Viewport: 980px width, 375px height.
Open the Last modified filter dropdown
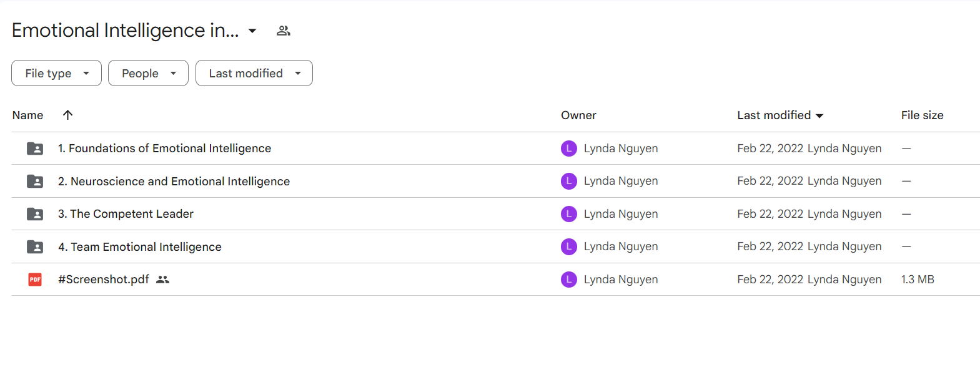[x=254, y=73]
